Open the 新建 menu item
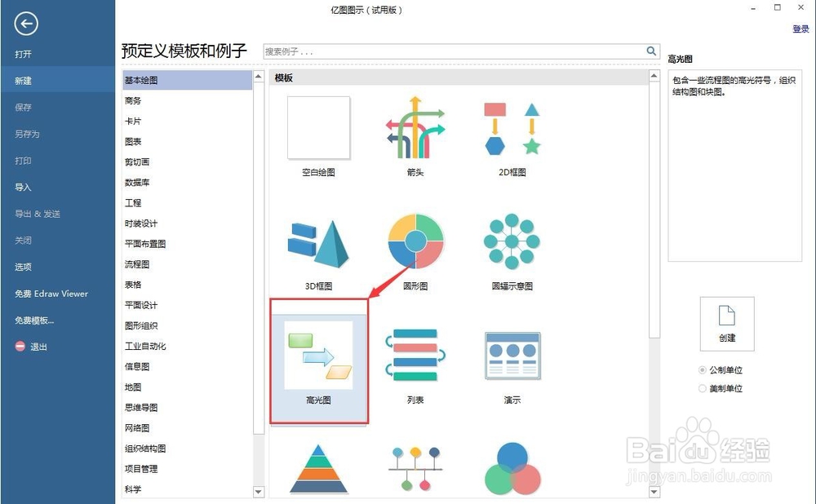This screenshot has height=504, width=816. 57,81
